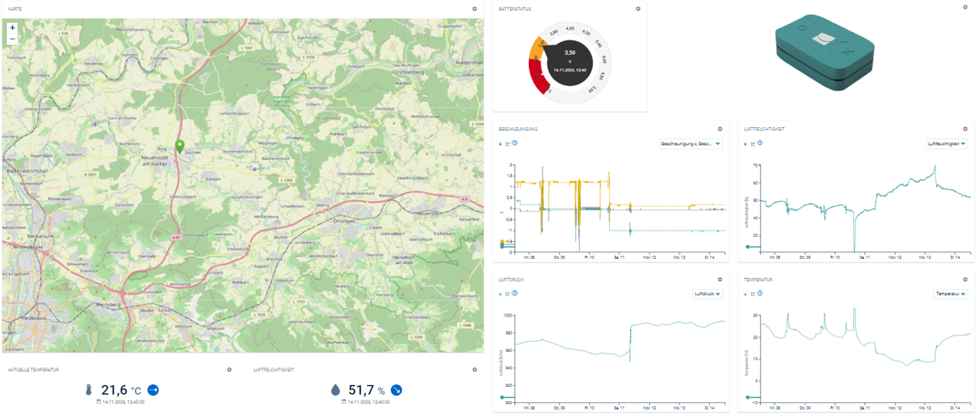Zoom in on the map

point(13,28)
